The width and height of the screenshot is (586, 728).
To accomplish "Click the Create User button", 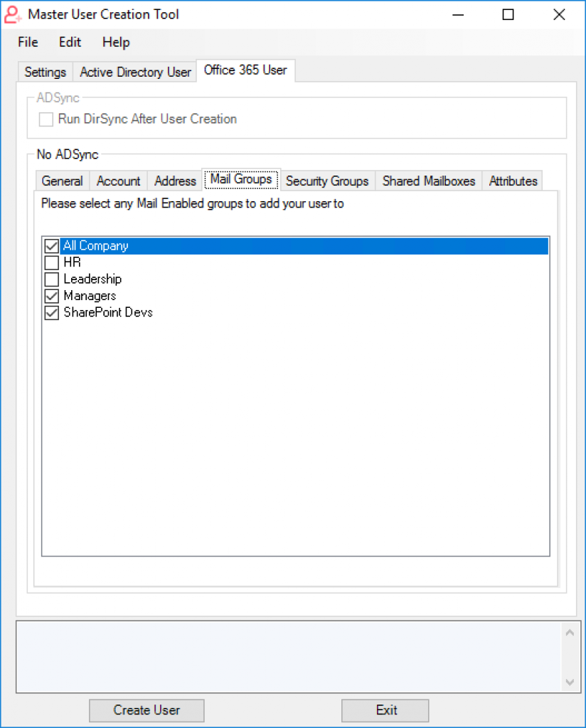I will (x=146, y=710).
